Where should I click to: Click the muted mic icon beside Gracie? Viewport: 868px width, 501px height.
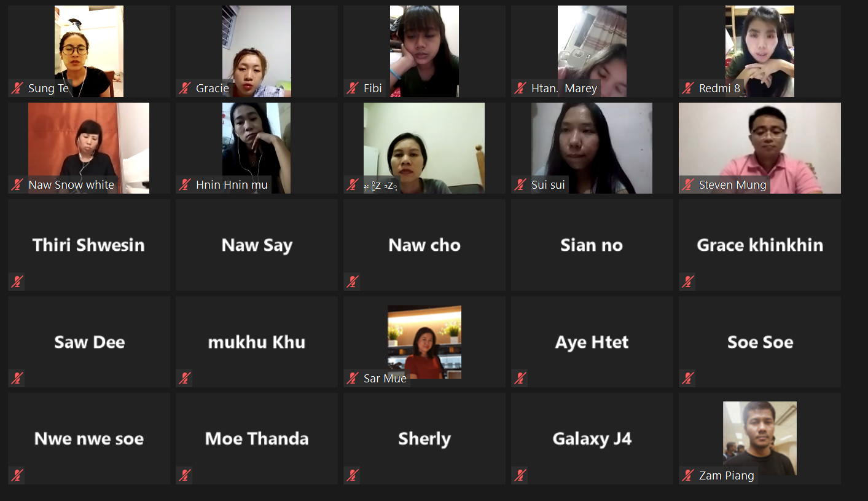click(x=185, y=89)
